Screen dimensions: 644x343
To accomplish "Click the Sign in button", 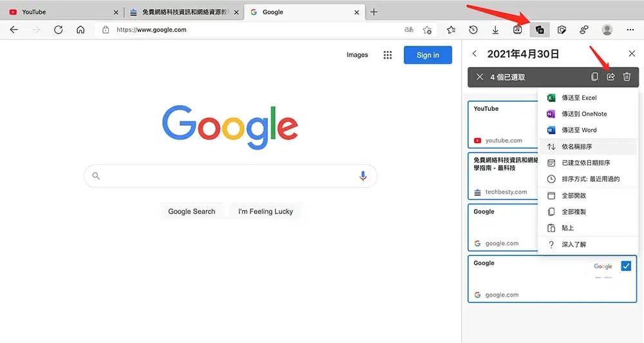I will [428, 55].
